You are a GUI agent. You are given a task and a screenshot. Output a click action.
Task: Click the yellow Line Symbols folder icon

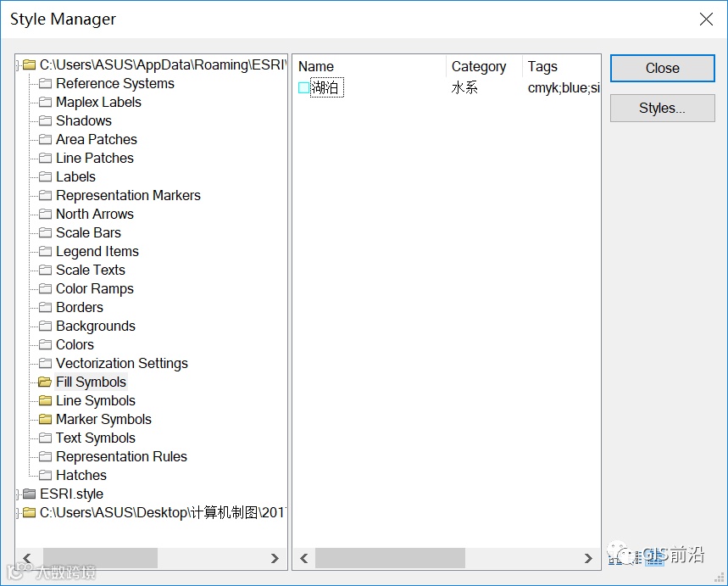45,400
